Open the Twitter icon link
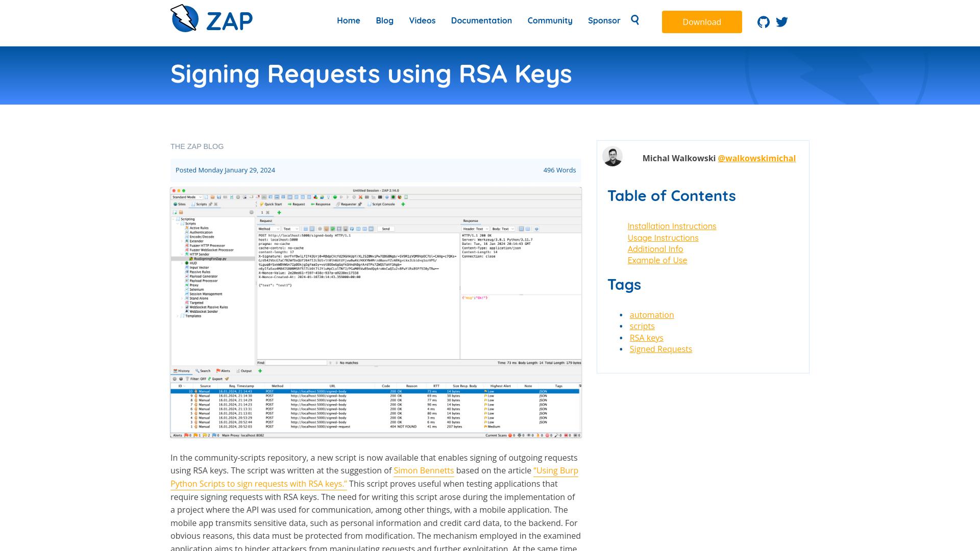This screenshot has width=980, height=551. pos(782,22)
